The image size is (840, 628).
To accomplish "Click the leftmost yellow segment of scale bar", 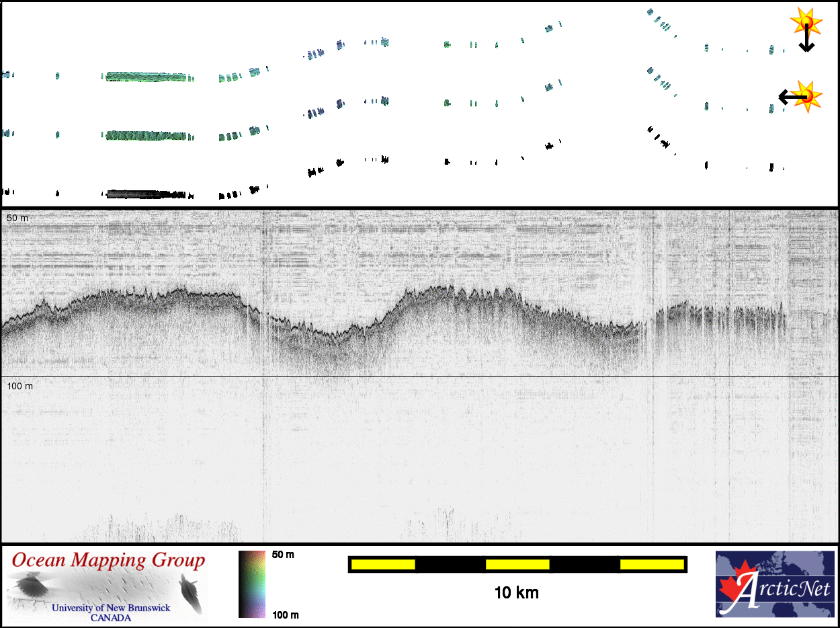I will (382, 564).
